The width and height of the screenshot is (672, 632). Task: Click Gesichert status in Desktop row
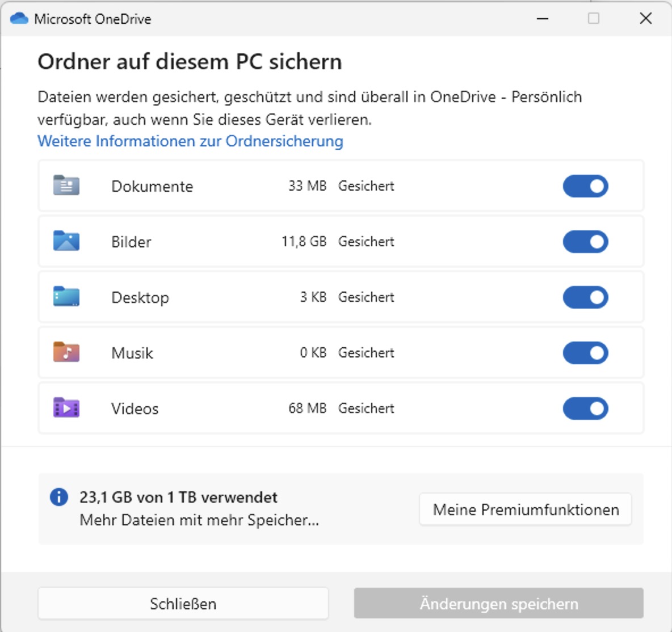point(367,297)
